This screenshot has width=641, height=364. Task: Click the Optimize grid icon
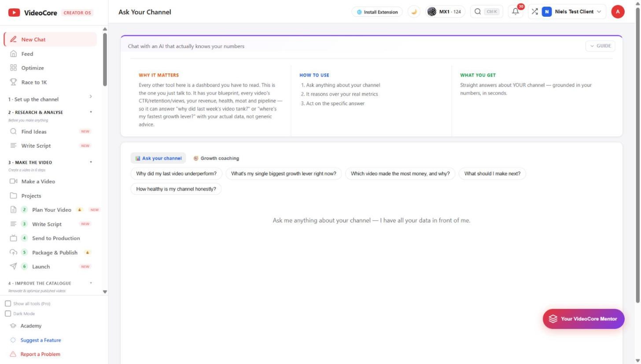(x=13, y=68)
